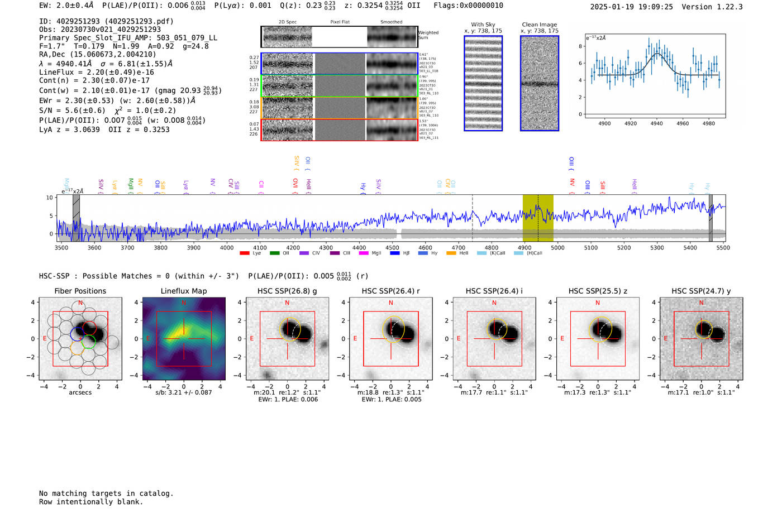Select the EW: 2.0±0.4Å header value

pos(66,5)
